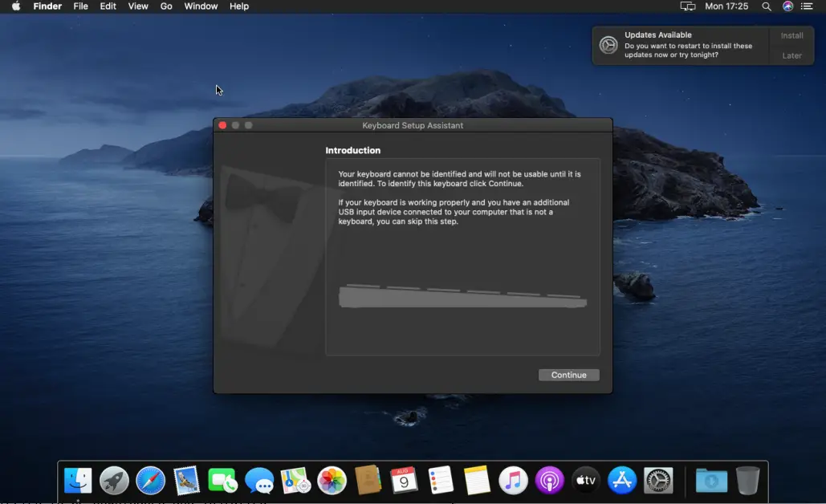Open the Go menu
The width and height of the screenshot is (826, 504).
[166, 6]
